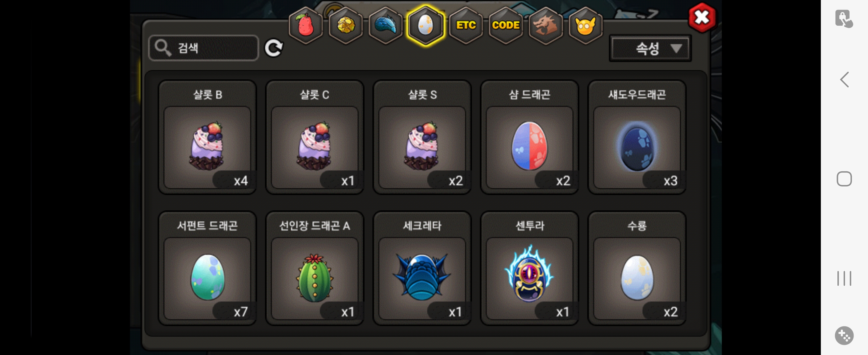This screenshot has width=868, height=355.
Task: Select the 샬롯 B cupcake egg
Action: tap(207, 137)
